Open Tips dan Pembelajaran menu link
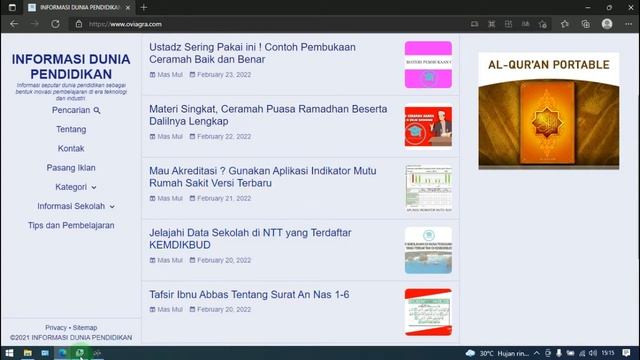 pyautogui.click(x=71, y=225)
